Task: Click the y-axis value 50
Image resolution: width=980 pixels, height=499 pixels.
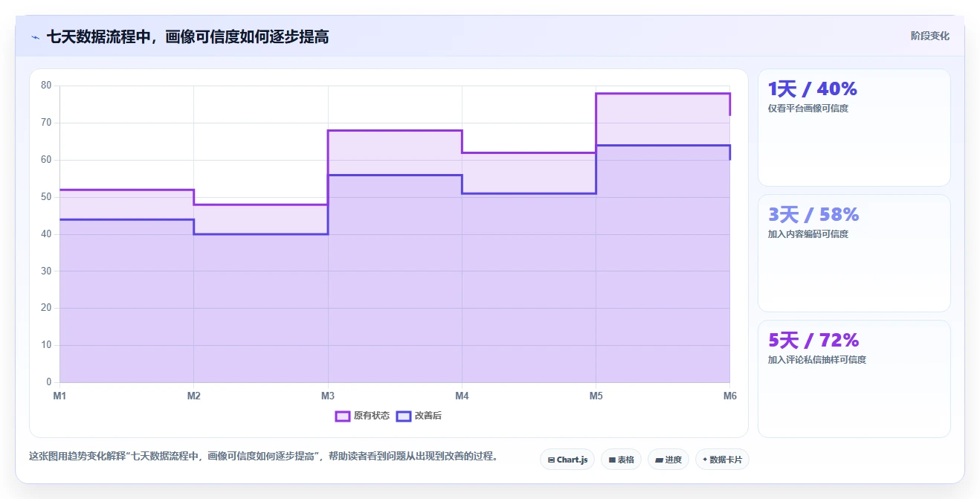Action: click(46, 197)
